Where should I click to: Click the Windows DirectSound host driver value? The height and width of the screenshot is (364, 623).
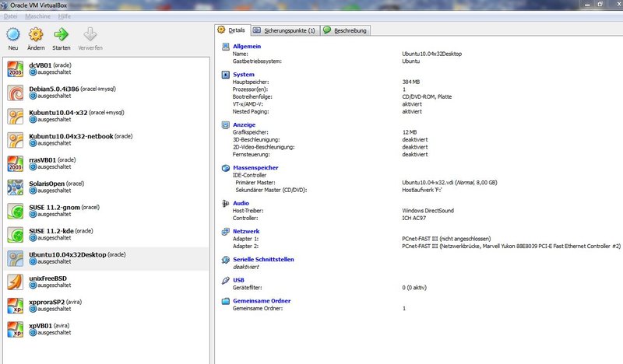(428, 211)
